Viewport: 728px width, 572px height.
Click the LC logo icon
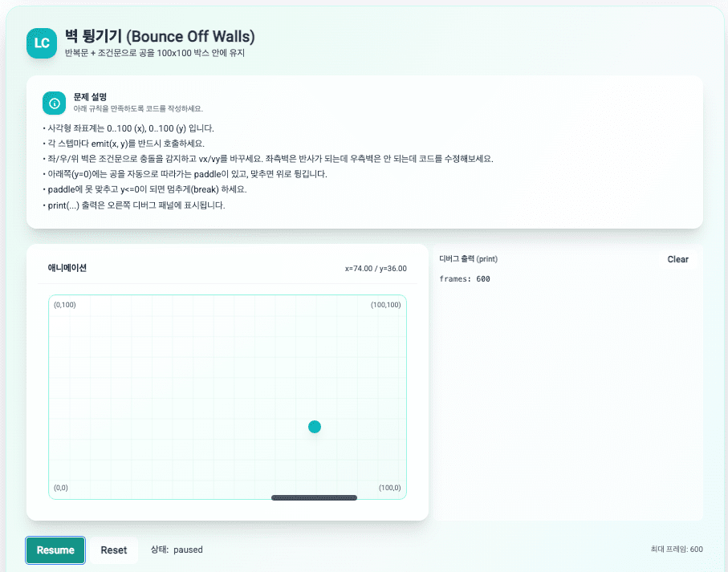point(42,43)
